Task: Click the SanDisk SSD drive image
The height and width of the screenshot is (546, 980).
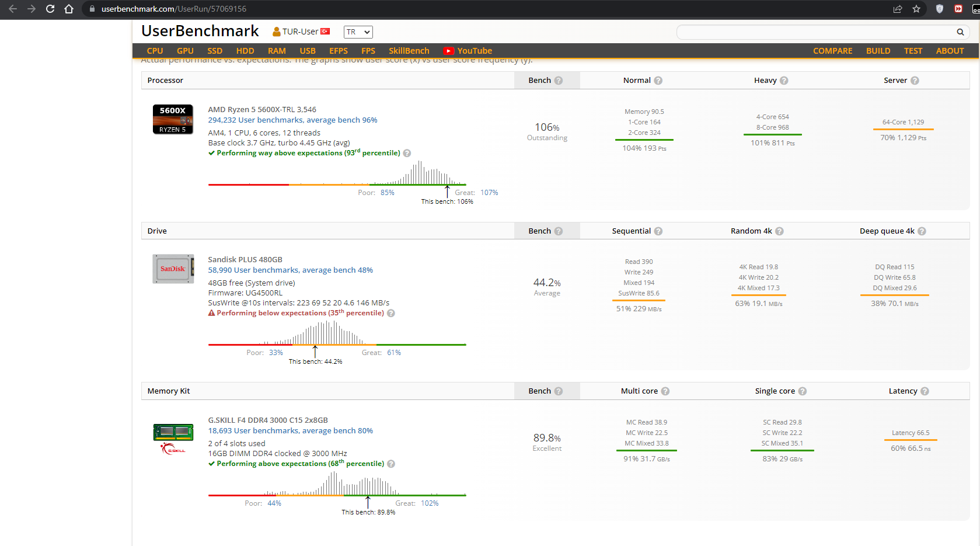Action: (x=173, y=269)
